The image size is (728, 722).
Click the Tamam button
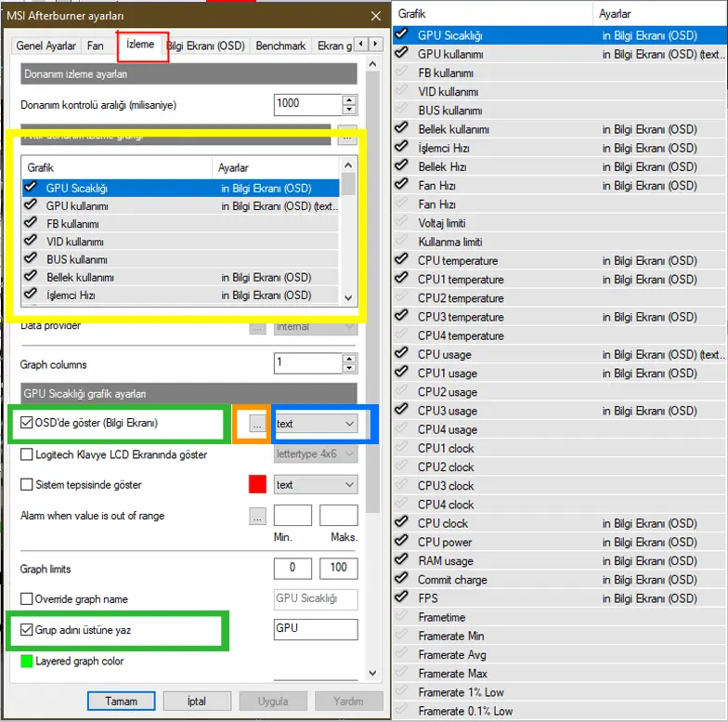(121, 701)
